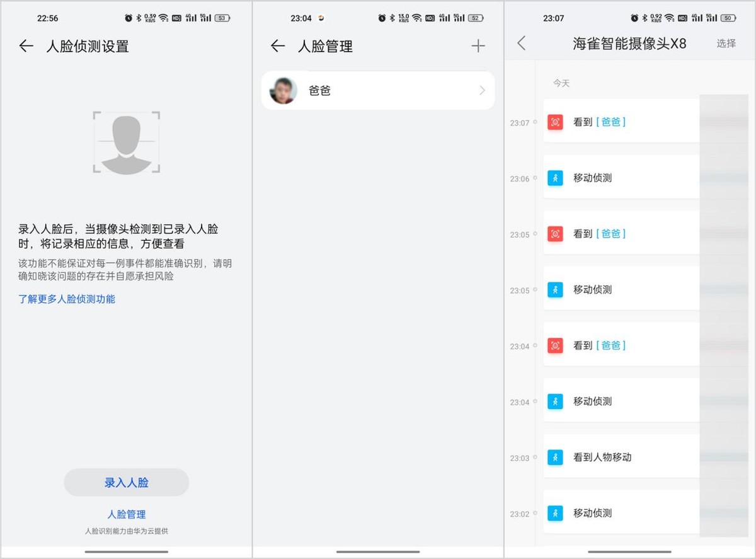The height and width of the screenshot is (559, 756).
Task: Tap 23:03 timestamp in event timeline
Action: pyautogui.click(x=520, y=458)
